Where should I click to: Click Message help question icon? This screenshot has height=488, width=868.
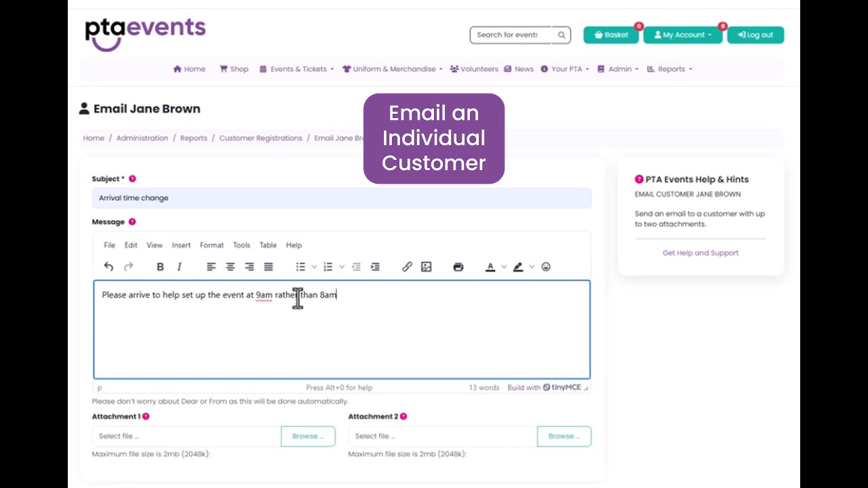coord(132,222)
